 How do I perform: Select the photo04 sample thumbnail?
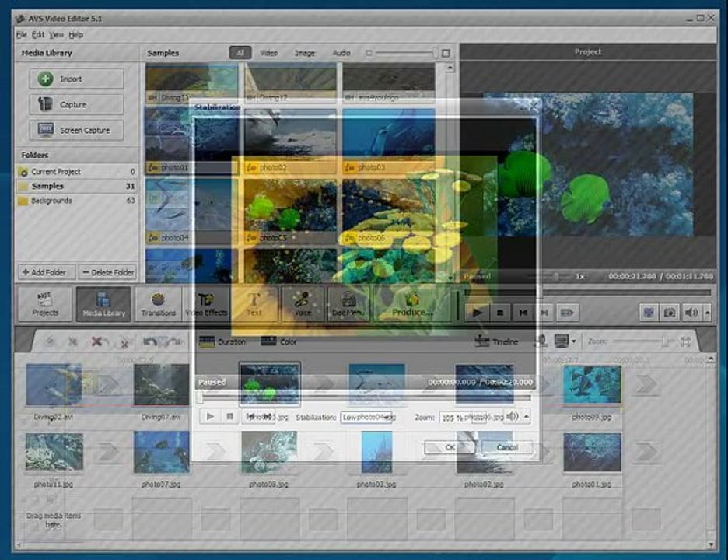tap(192, 211)
